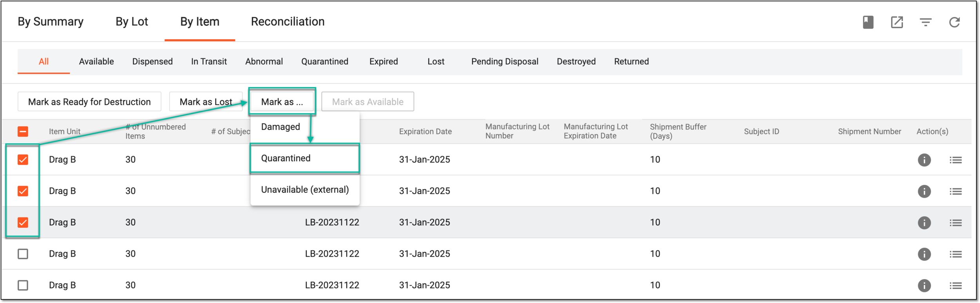Click the export open-in-new icon

click(x=897, y=22)
